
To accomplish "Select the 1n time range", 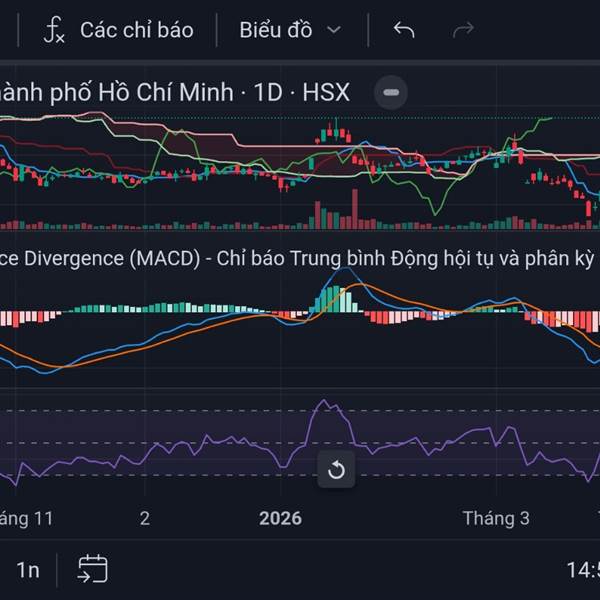I will 28,570.
